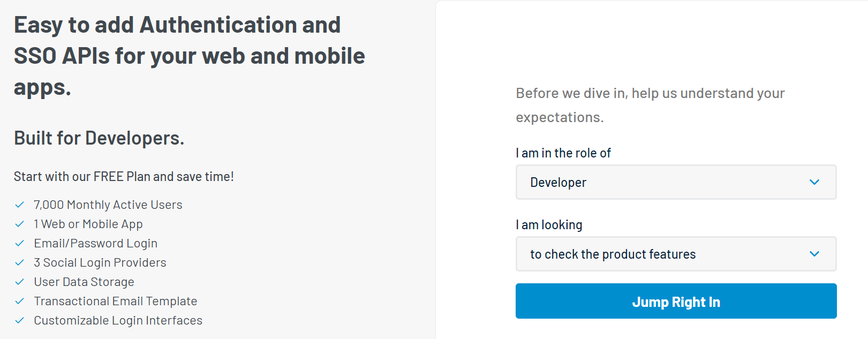
Task: Click the checkmark next to User Data Storage
Action: (20, 282)
